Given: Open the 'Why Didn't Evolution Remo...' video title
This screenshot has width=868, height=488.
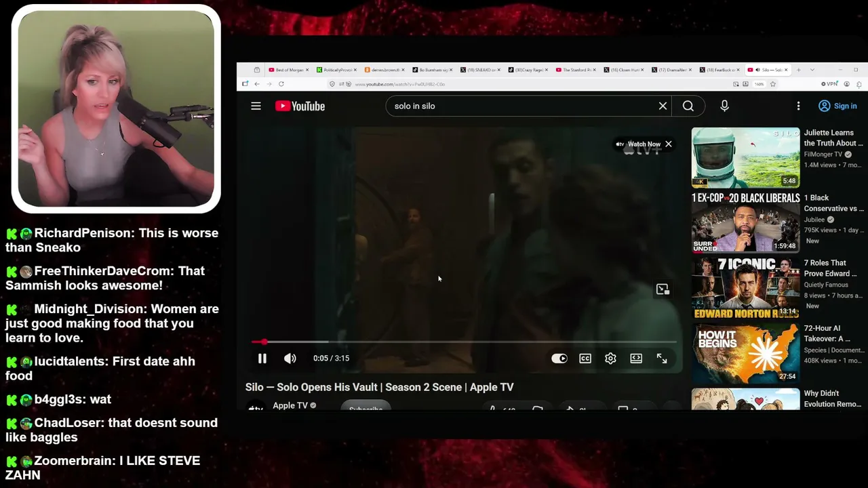Looking at the screenshot, I should [x=833, y=399].
